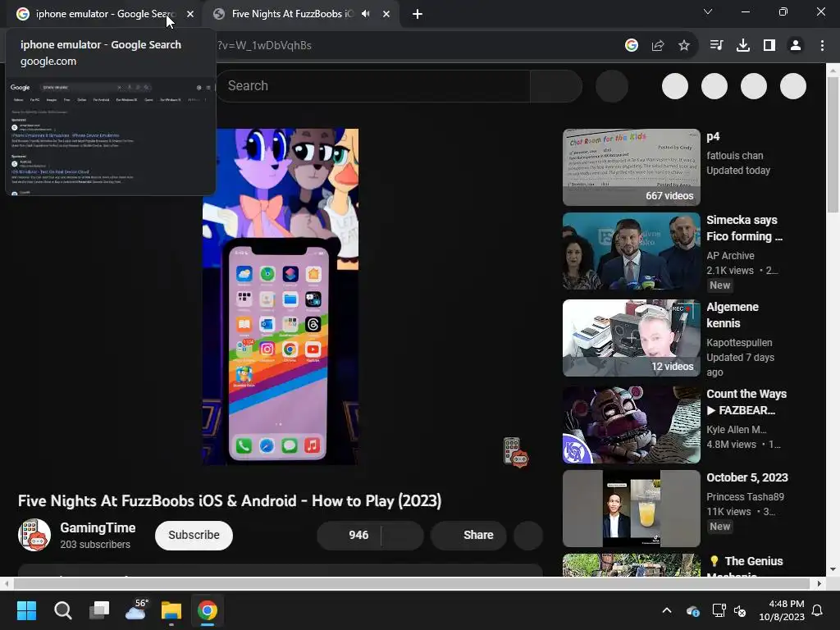Screen dimensions: 840x630
Task: Toggle Chrome side panel
Action: click(x=769, y=46)
